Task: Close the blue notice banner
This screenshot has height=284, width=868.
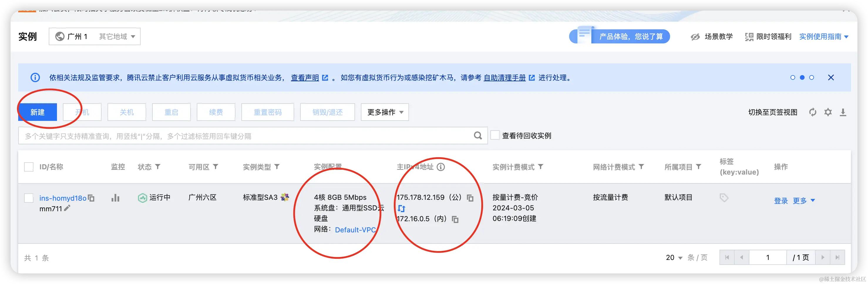Action: click(831, 78)
